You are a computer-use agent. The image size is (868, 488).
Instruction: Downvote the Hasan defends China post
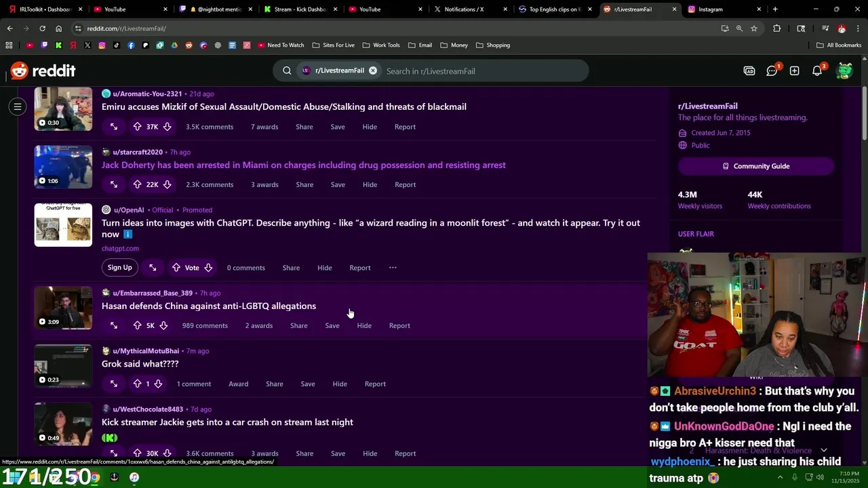point(163,325)
